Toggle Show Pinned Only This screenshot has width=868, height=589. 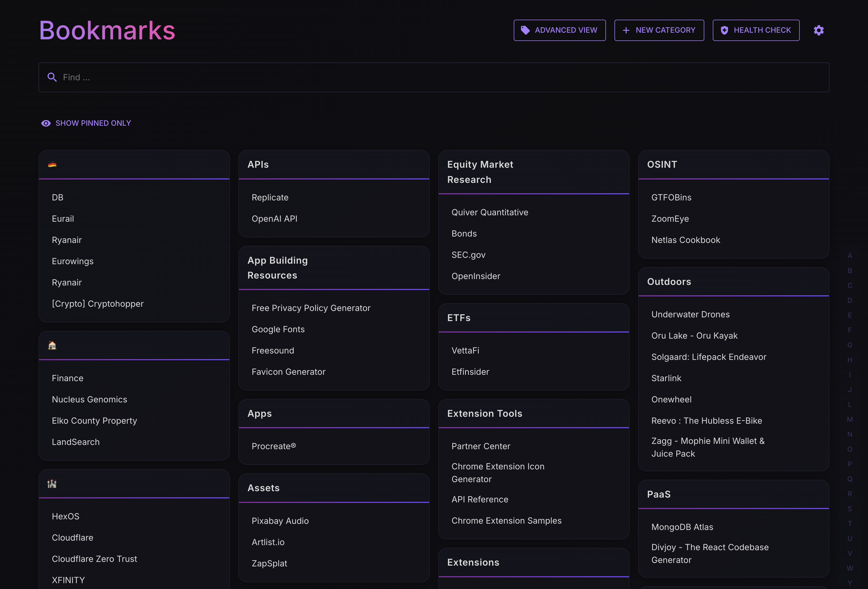[86, 123]
